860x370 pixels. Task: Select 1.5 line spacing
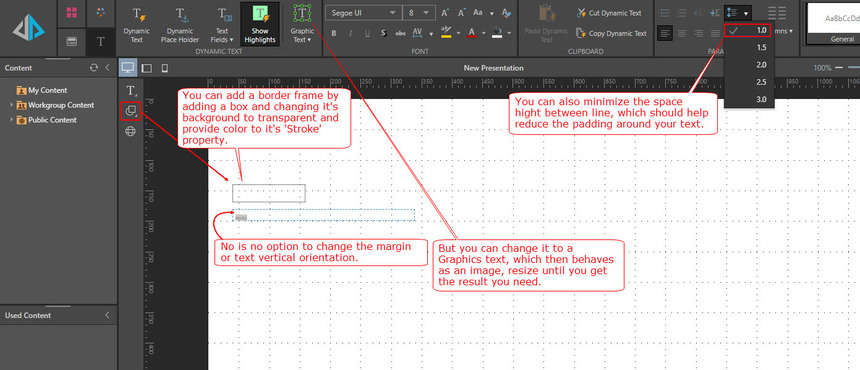749,48
